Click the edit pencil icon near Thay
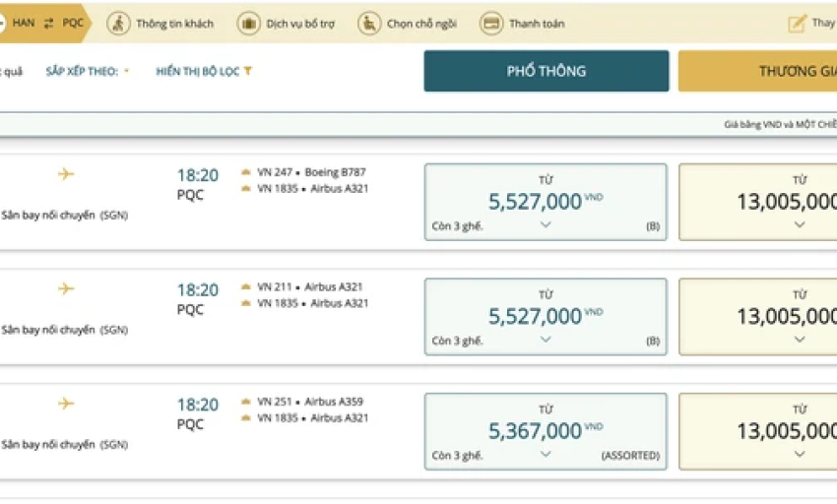 point(797,24)
